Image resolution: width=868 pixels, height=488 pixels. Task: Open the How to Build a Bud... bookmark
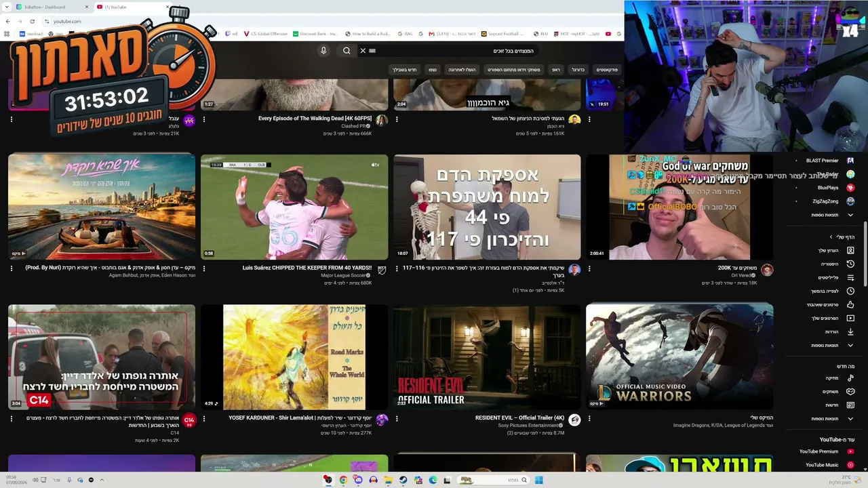pos(368,34)
